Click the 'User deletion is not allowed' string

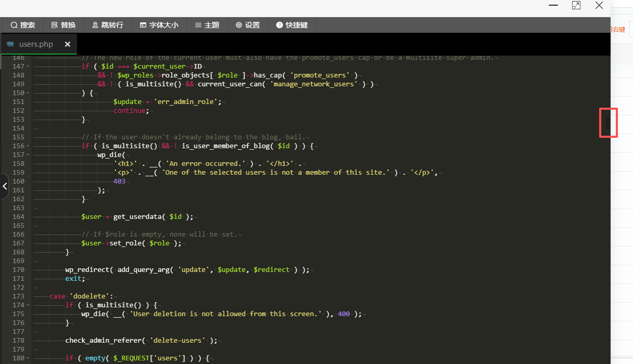tap(225, 314)
